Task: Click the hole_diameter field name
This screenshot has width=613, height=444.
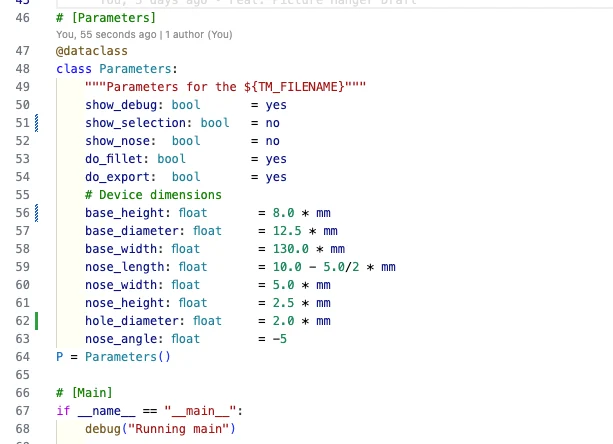Action: (132, 321)
